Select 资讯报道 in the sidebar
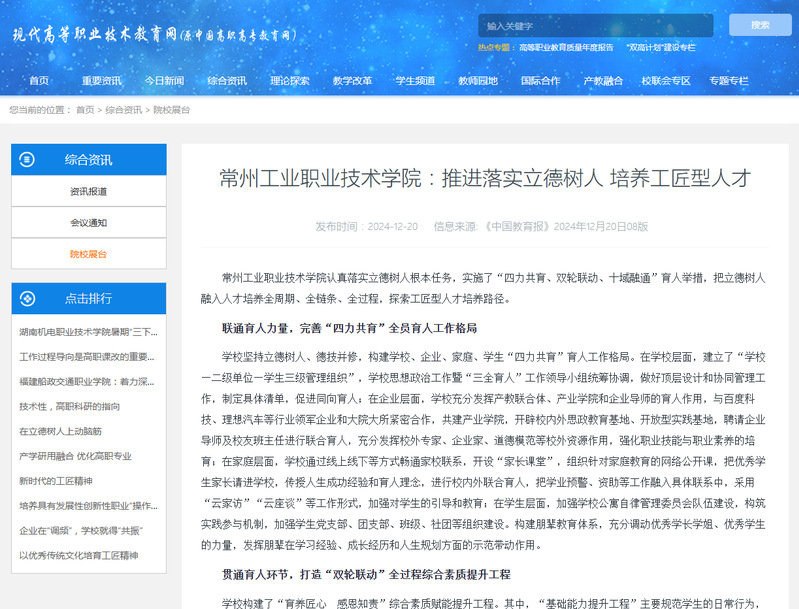This screenshot has height=609, width=799. point(88,191)
